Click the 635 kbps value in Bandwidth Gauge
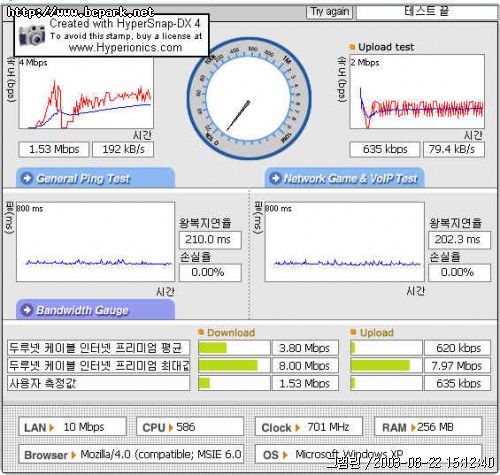The image size is (500, 475). pyautogui.click(x=457, y=383)
